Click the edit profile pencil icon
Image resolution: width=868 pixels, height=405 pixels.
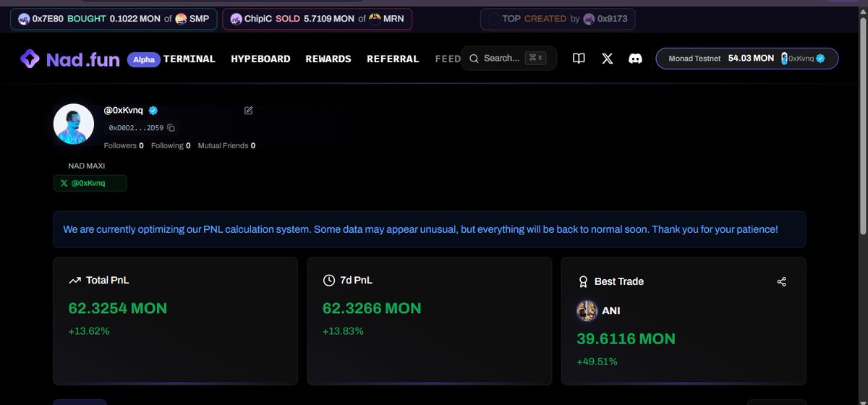249,111
